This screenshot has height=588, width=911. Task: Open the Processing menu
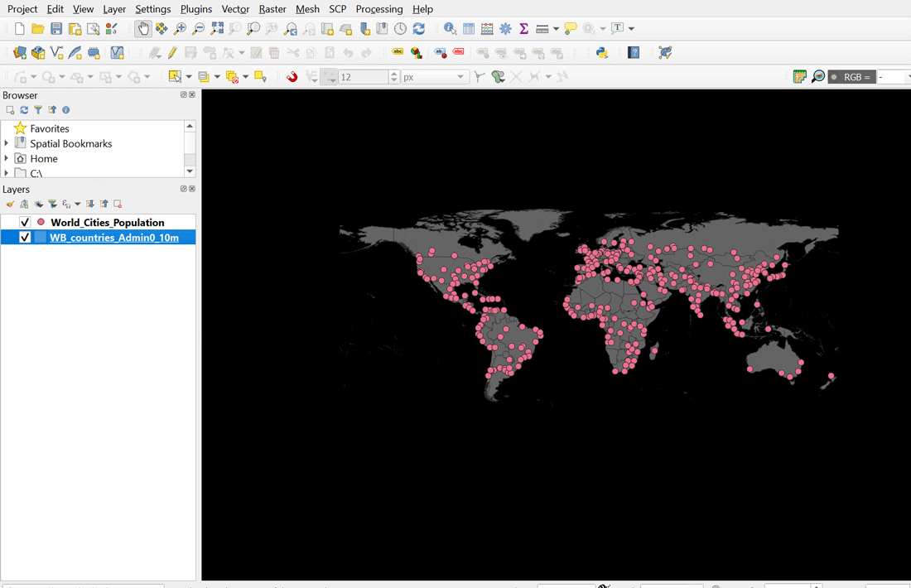click(x=378, y=9)
